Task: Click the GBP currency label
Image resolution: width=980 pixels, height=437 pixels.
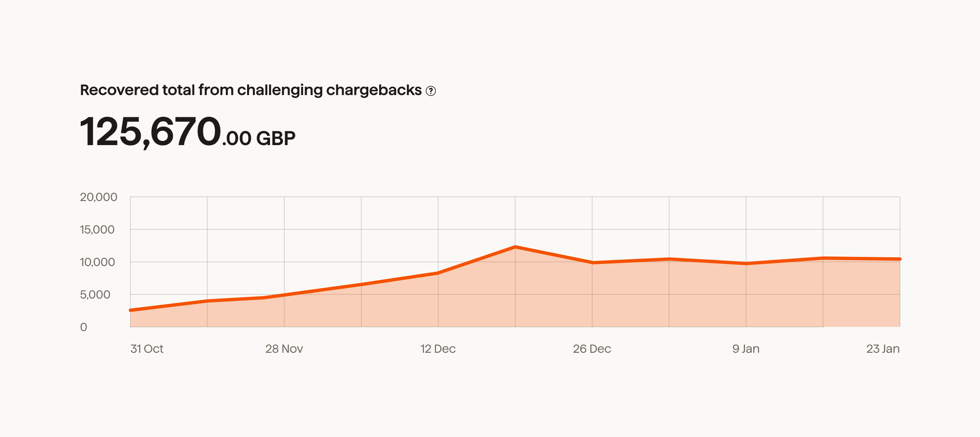Action: coord(276,138)
